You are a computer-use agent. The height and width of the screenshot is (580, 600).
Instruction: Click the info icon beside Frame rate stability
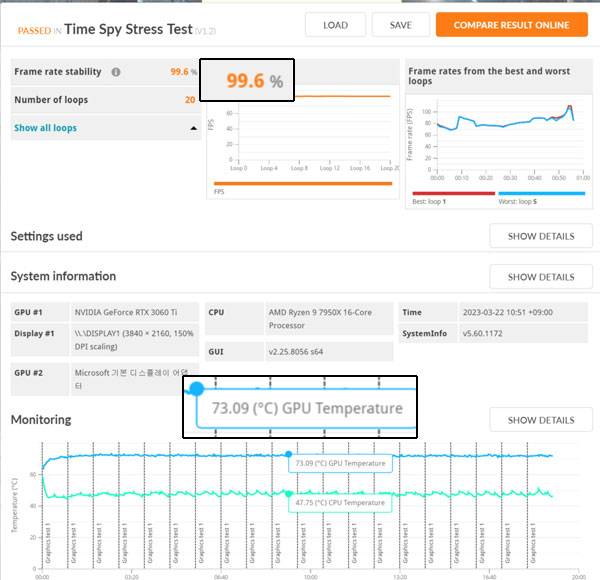116,72
